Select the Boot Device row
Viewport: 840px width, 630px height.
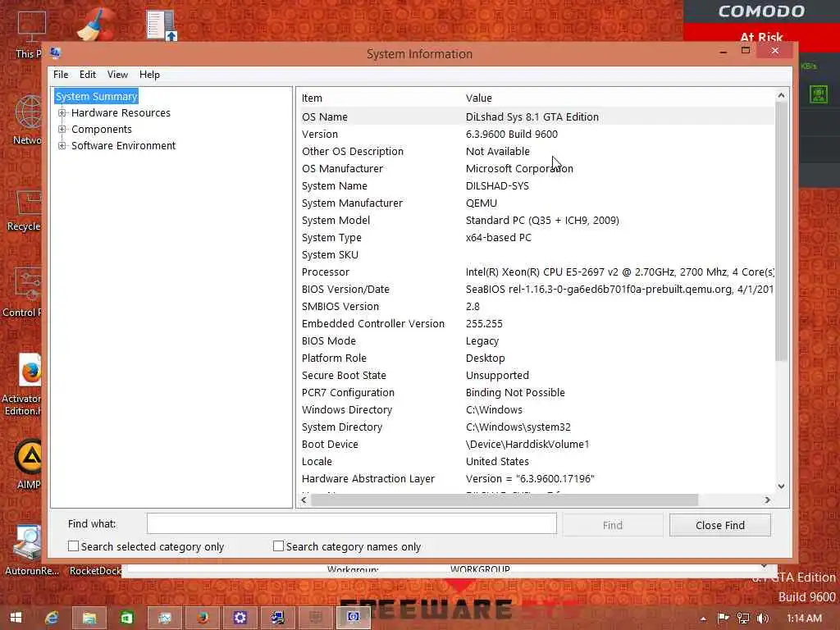(536, 444)
